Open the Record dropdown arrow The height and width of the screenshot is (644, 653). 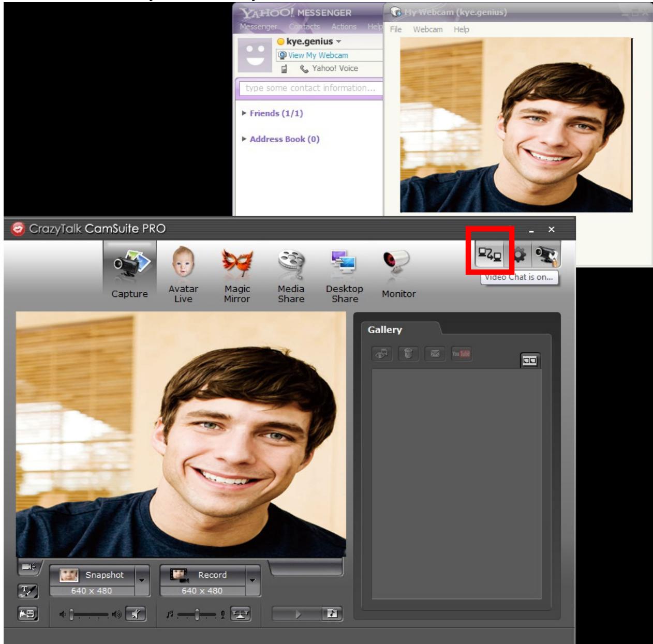tap(253, 580)
